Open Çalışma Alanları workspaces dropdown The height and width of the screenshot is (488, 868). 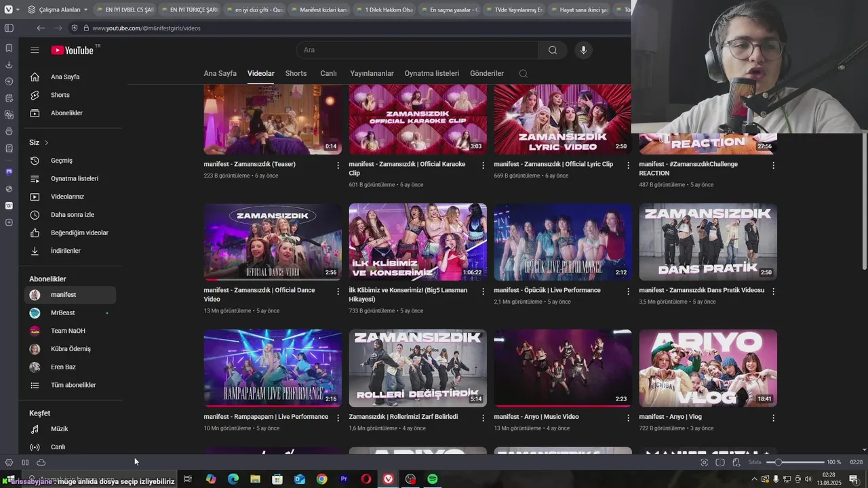pos(58,10)
